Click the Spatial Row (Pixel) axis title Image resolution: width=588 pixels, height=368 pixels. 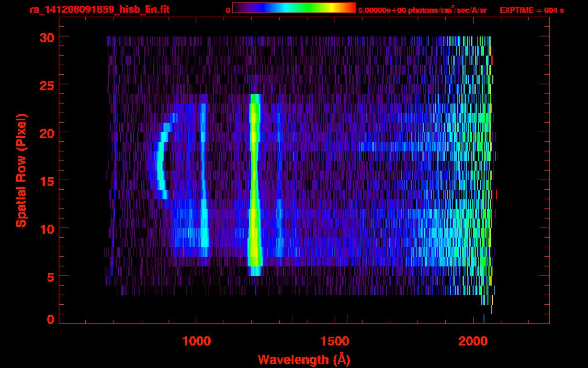[x=21, y=171]
